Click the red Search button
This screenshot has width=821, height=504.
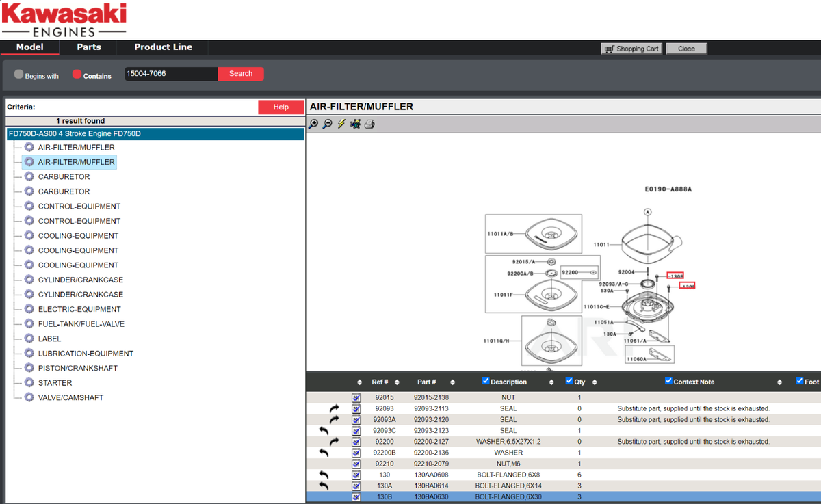coord(241,74)
